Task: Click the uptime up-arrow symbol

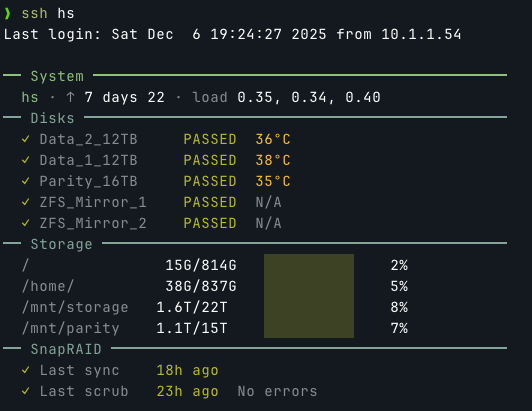Action: (x=70, y=97)
